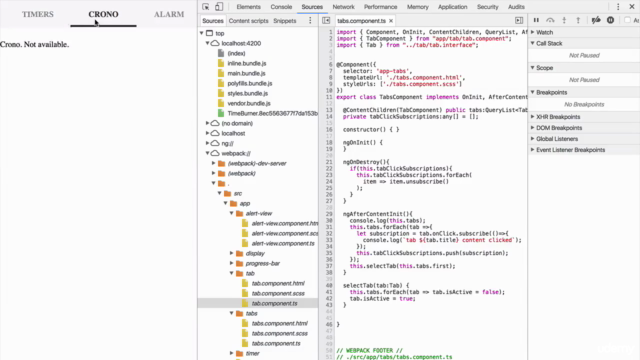Expand Global Listeners section
The height and width of the screenshot is (360, 640).
[x=532, y=139]
